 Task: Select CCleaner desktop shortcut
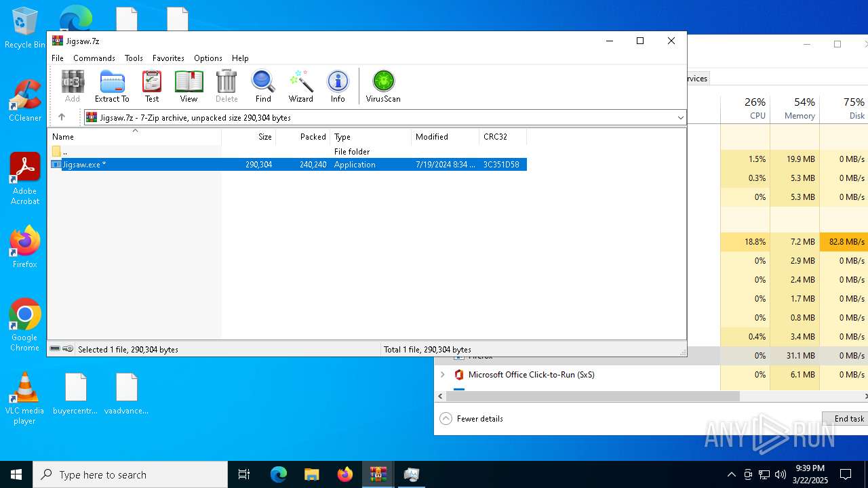point(25,101)
